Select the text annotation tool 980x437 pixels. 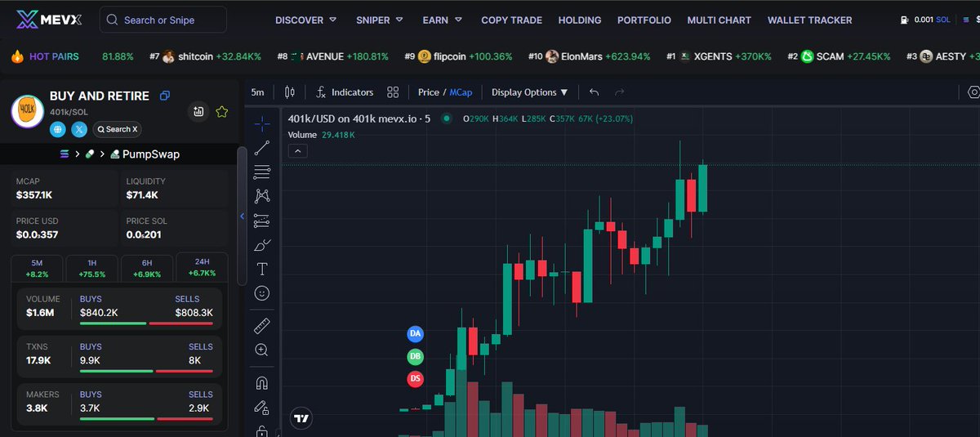pyautogui.click(x=261, y=269)
